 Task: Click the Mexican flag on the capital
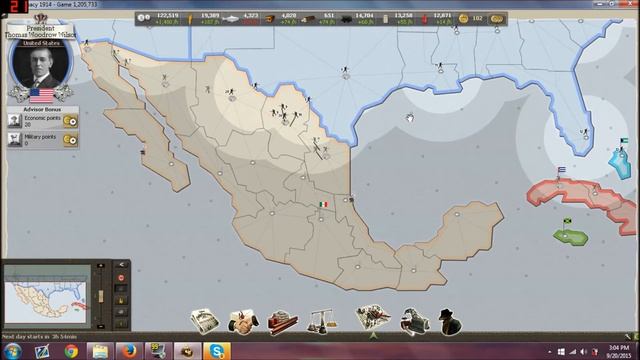point(323,204)
